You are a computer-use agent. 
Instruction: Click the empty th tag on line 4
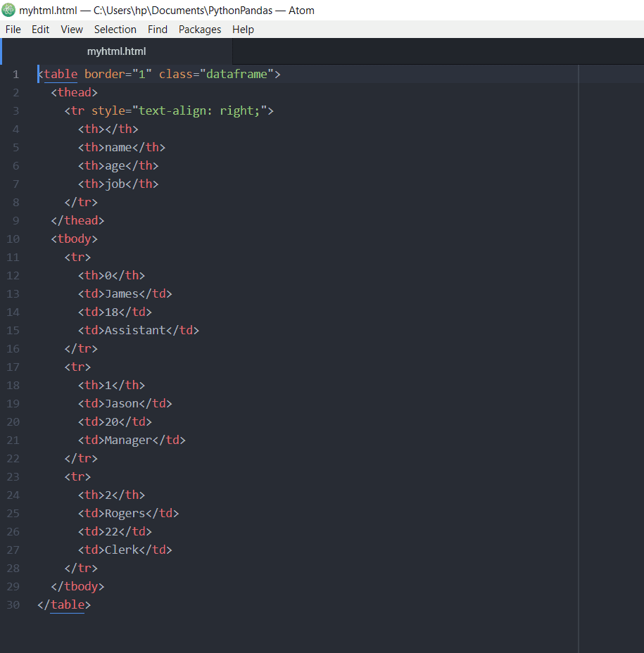pyautogui.click(x=108, y=129)
